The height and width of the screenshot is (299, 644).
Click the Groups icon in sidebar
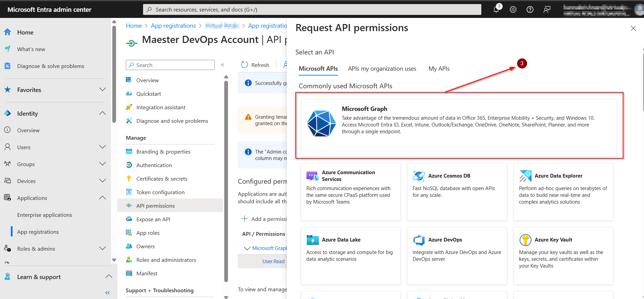point(7,164)
